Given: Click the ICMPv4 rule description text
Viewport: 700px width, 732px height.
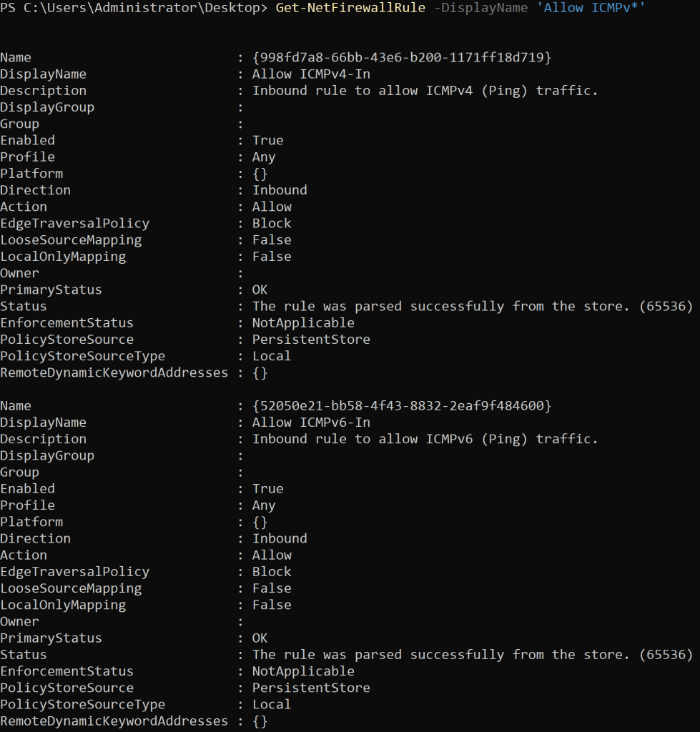Looking at the screenshot, I should tap(425, 91).
